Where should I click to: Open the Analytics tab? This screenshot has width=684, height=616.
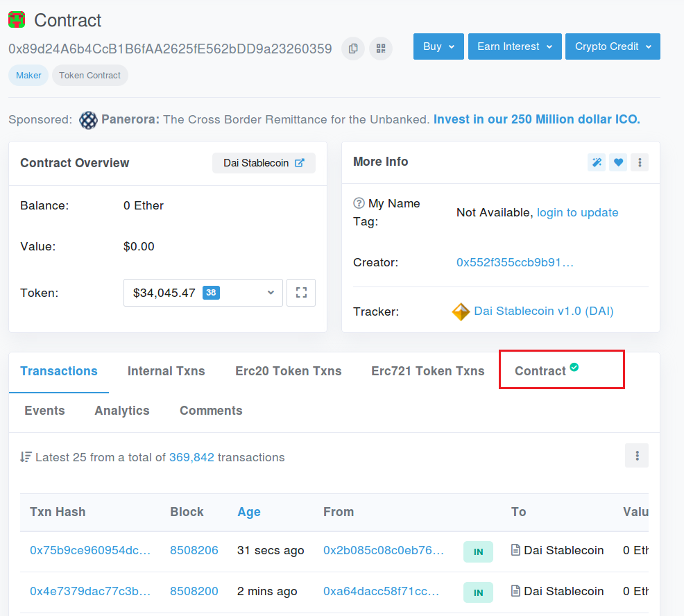click(x=122, y=411)
